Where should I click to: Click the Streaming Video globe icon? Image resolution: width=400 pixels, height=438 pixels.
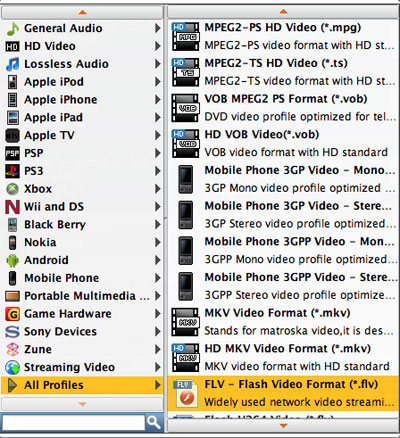pyautogui.click(x=12, y=367)
